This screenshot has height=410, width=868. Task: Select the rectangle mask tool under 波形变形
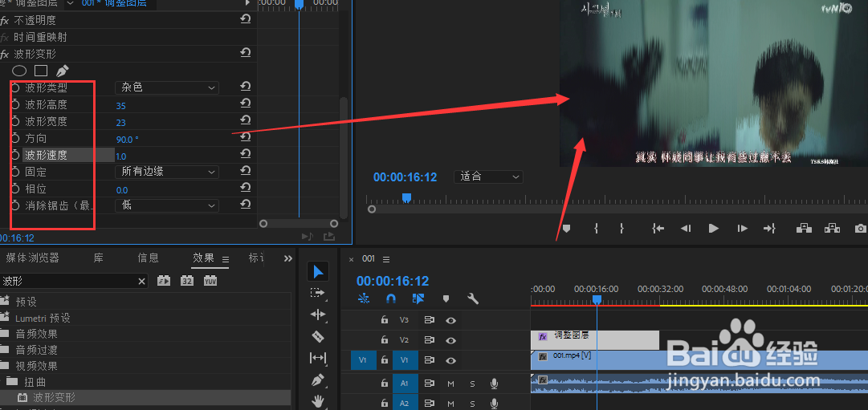(41, 71)
